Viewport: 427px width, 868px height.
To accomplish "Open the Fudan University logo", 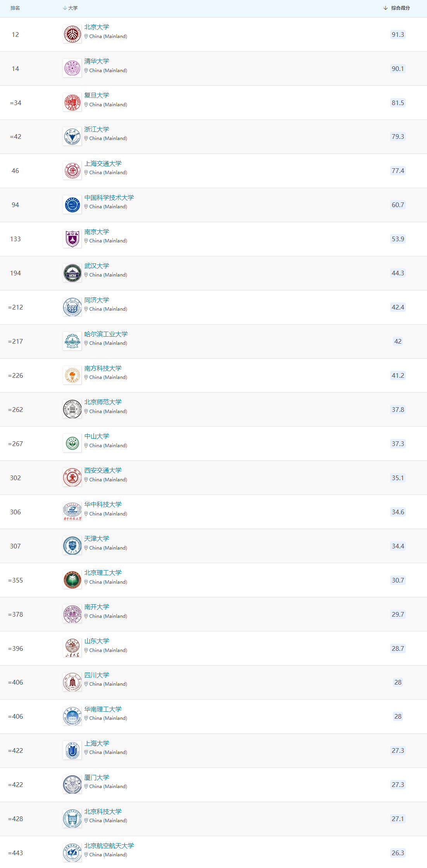I will [72, 102].
